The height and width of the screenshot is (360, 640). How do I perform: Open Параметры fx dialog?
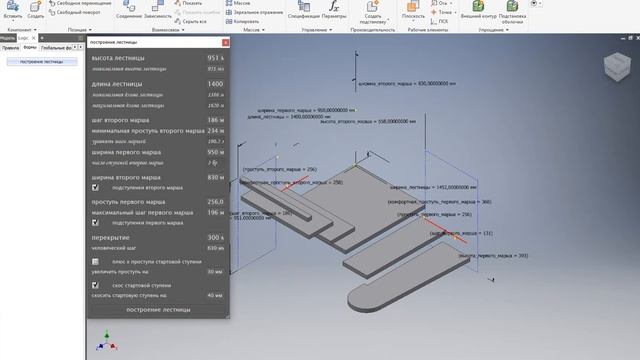click(334, 9)
